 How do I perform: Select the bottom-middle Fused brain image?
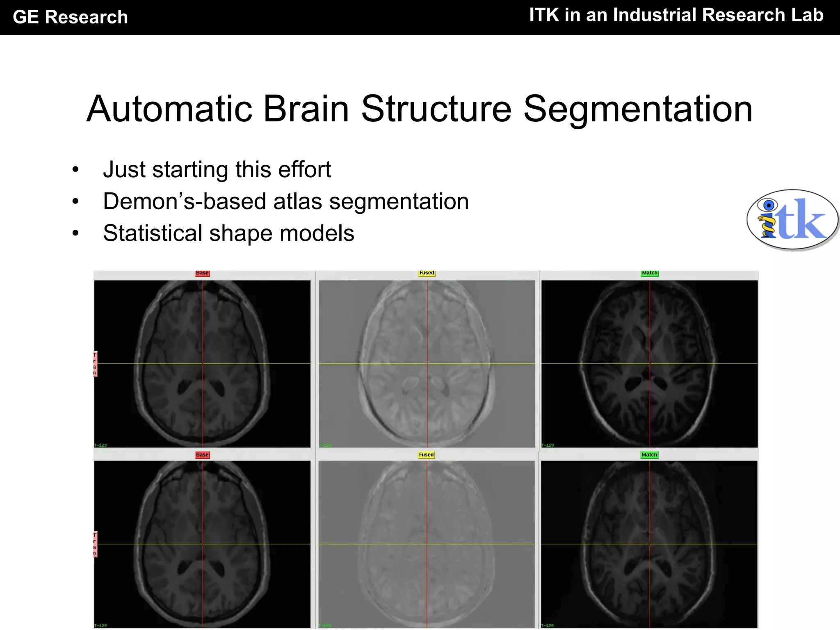427,544
